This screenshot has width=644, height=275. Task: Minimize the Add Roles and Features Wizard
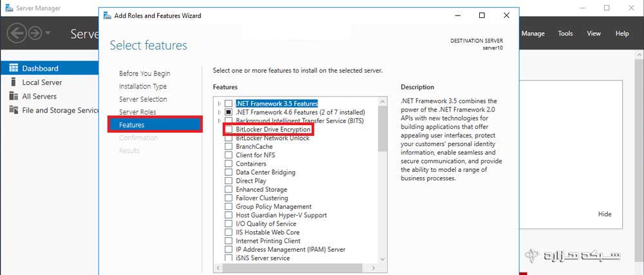click(457, 15)
